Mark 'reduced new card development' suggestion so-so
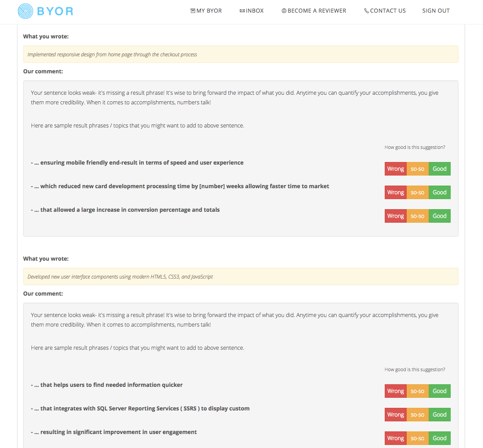Viewport: 483px width, 448px height. point(417,193)
